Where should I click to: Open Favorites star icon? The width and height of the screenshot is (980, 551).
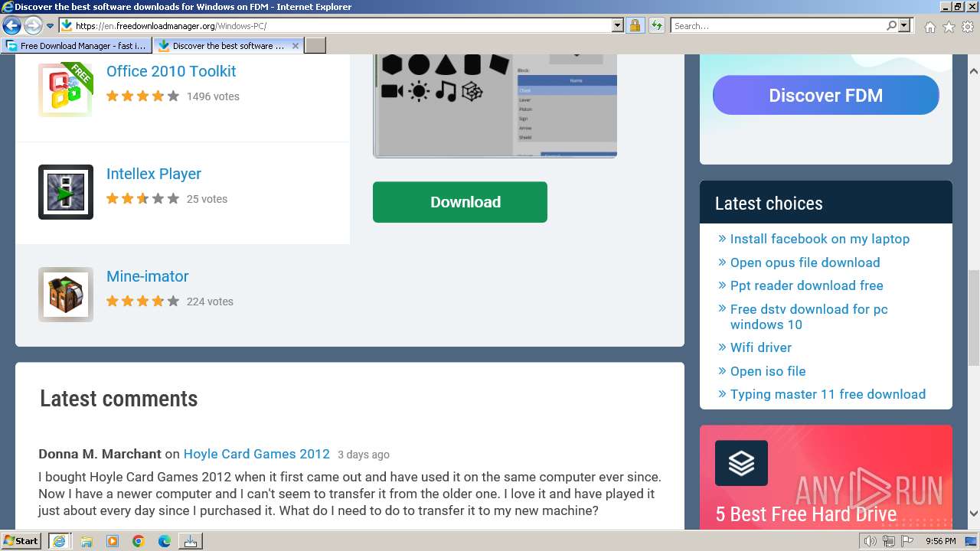click(949, 26)
